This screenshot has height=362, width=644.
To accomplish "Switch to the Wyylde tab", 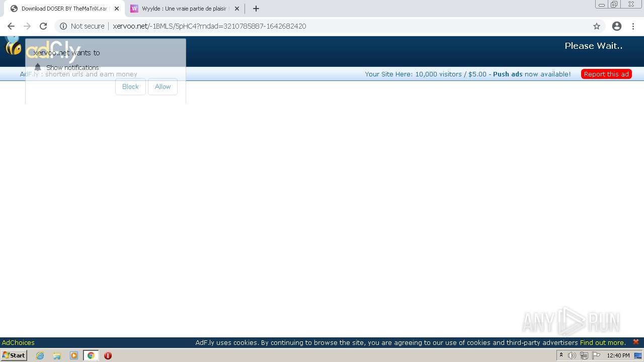I will 184,9.
